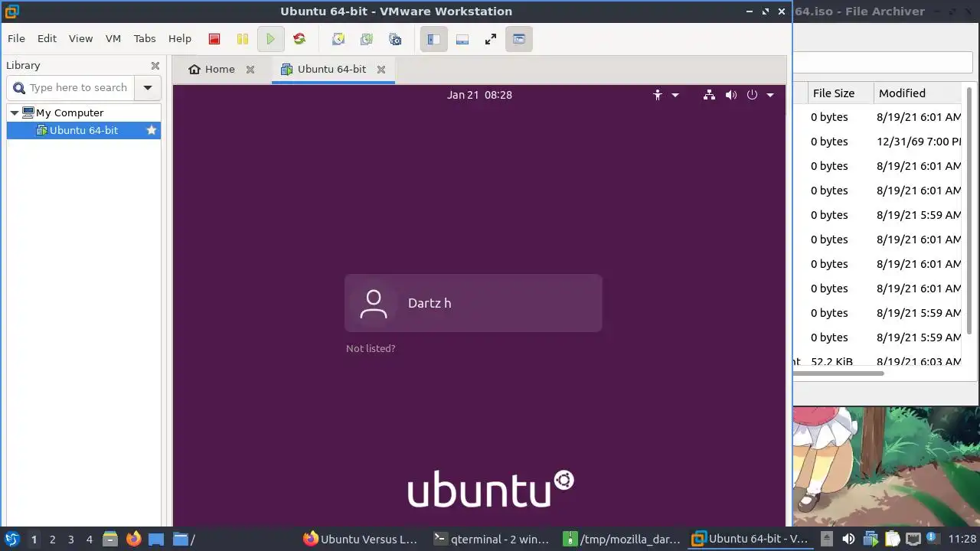Image resolution: width=980 pixels, height=551 pixels.
Task: Expand the accessibility dropdown arrow
Action: 675,95
